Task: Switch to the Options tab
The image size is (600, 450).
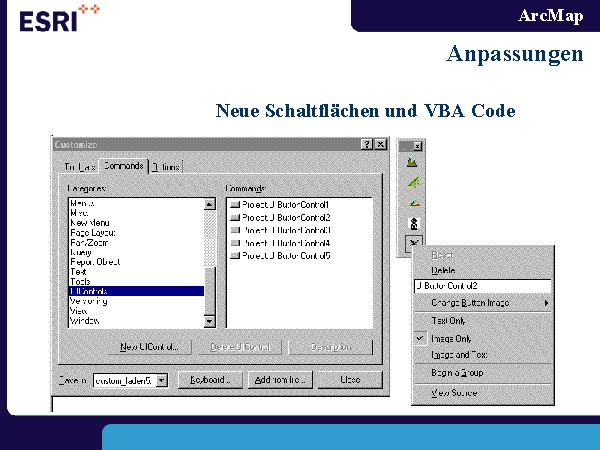Action: pos(167,167)
